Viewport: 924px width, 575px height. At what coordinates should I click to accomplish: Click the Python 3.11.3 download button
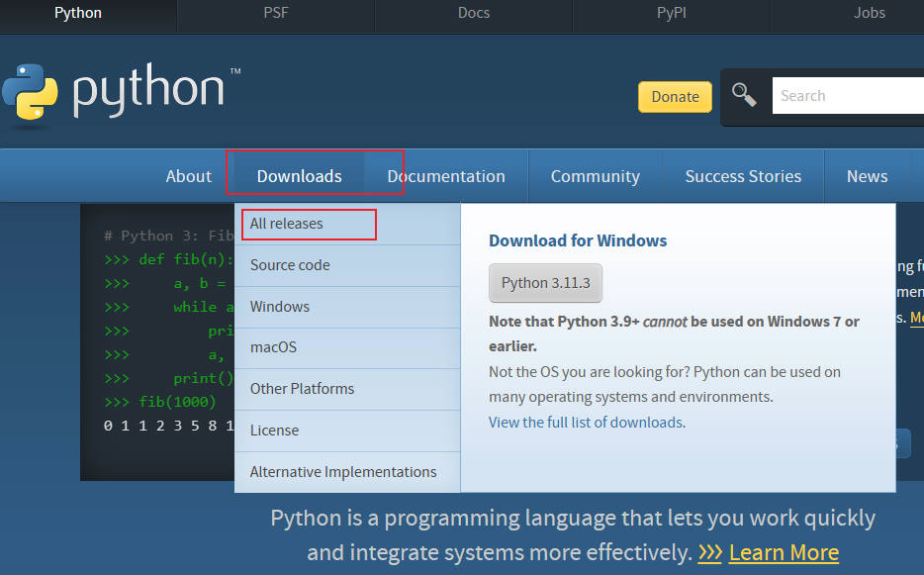click(x=546, y=283)
